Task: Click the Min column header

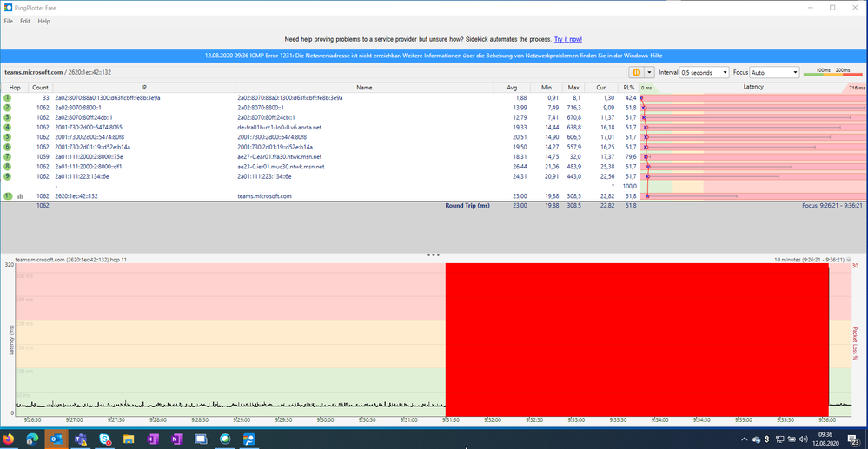Action: coord(547,88)
